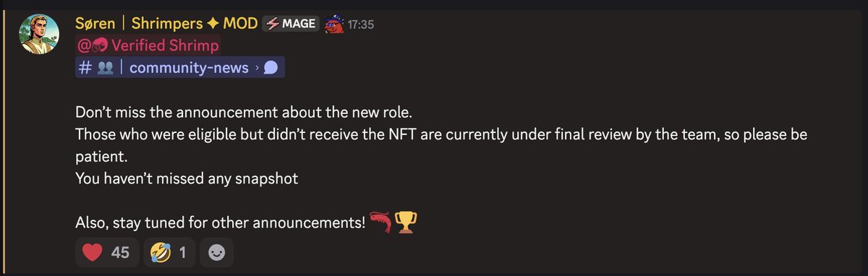Open the community-news channel link
868x276 pixels.
point(179,67)
